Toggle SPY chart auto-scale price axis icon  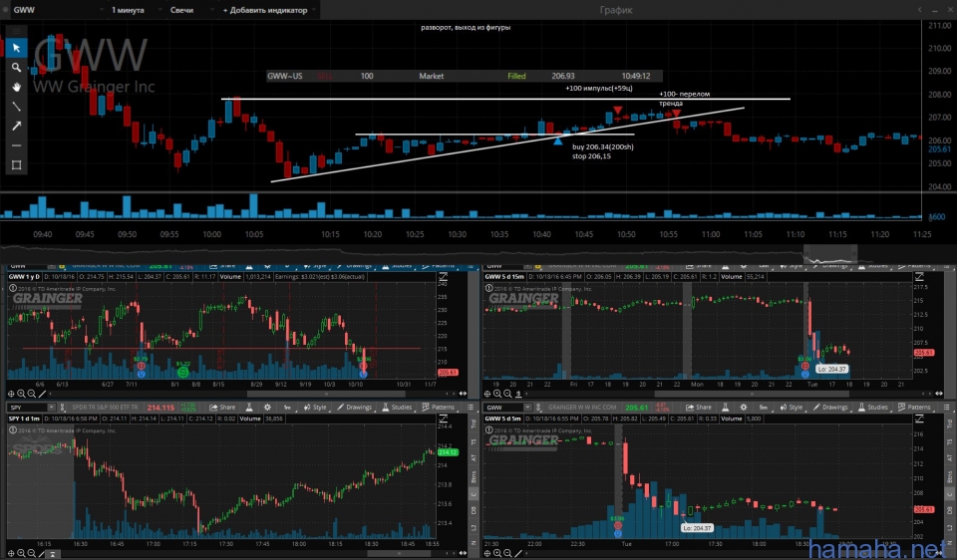(443, 420)
